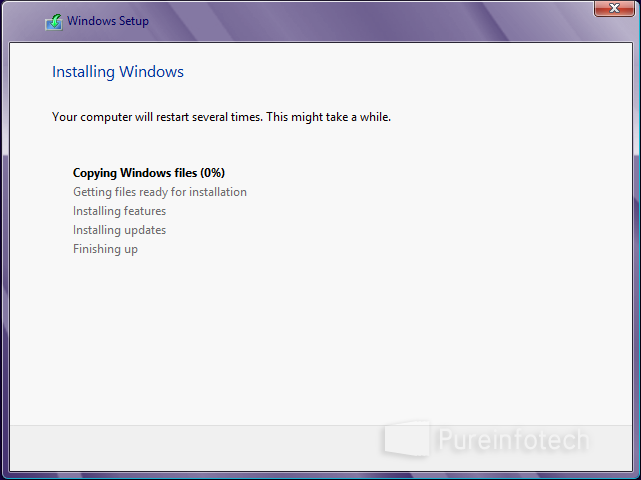641x480 pixels.
Task: Close the Windows Setup window
Action: coord(614,8)
